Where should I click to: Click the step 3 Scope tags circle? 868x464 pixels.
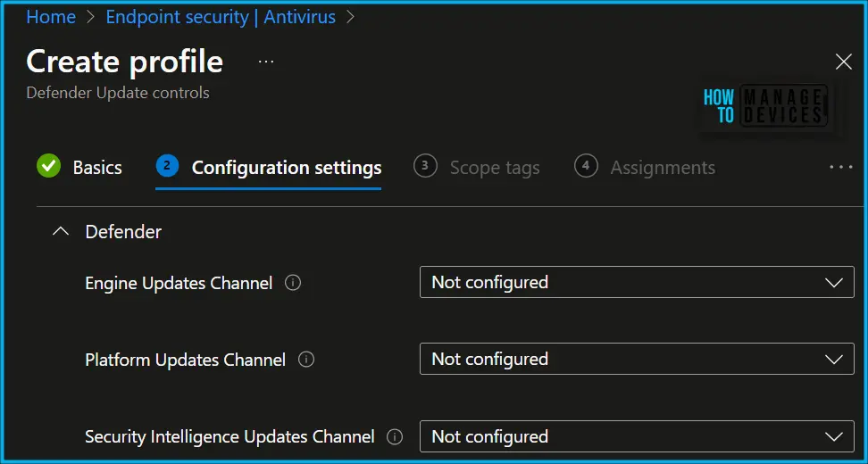pos(425,167)
